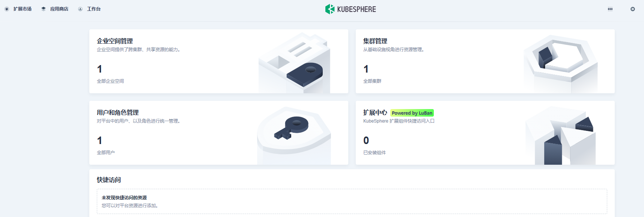Open the 集群管理 card title
644x217 pixels.
(375, 41)
